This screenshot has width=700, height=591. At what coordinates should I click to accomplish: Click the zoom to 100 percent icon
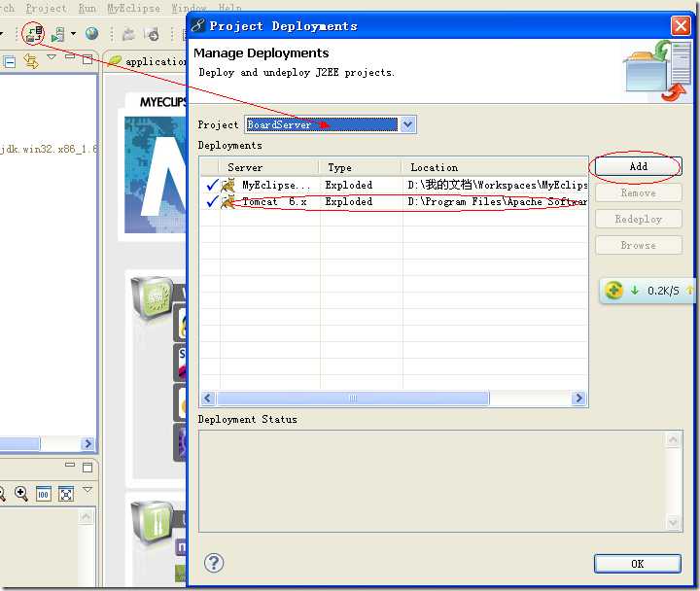point(44,494)
